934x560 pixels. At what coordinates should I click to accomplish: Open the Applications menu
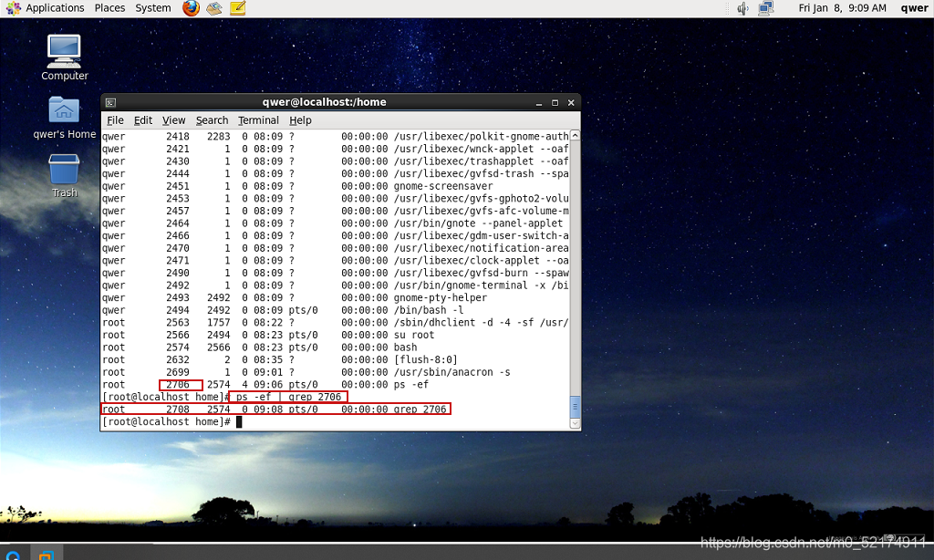55,8
